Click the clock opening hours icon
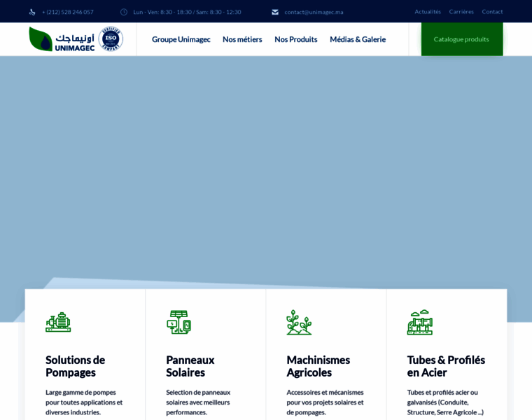 [124, 12]
